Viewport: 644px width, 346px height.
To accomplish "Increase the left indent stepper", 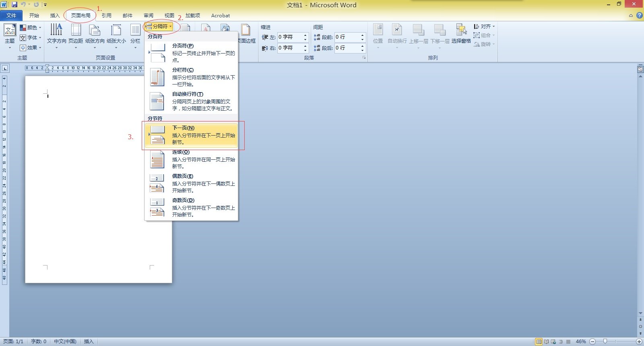I will coord(305,35).
